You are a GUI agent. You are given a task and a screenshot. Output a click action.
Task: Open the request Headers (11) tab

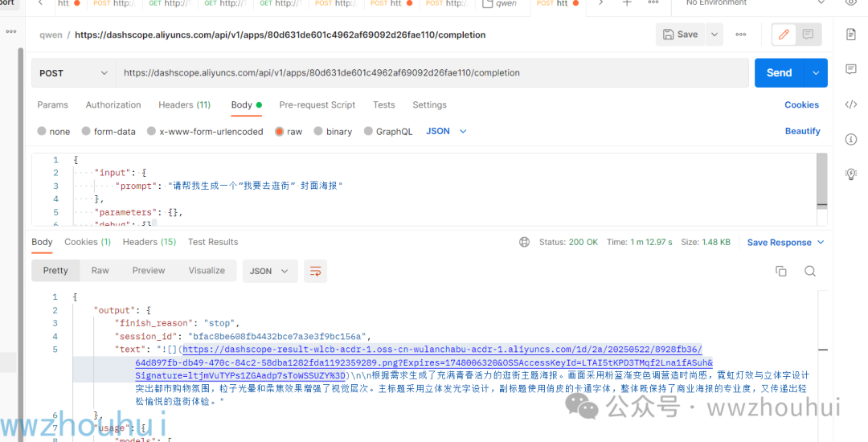[184, 104]
